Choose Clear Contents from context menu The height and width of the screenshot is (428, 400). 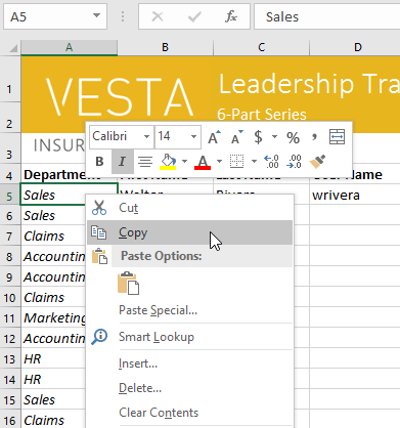pos(190,413)
